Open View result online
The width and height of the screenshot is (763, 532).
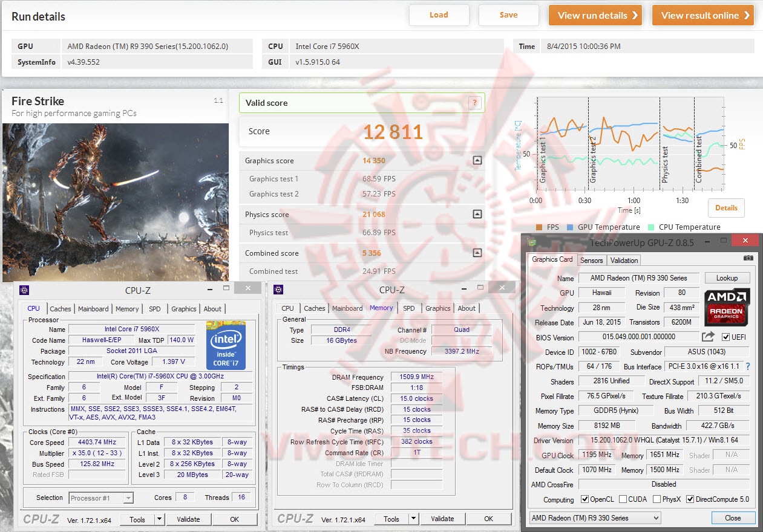point(702,15)
